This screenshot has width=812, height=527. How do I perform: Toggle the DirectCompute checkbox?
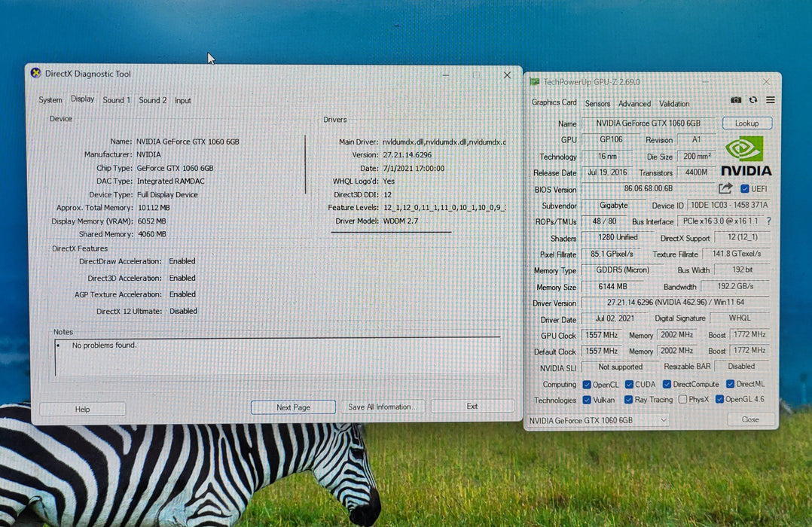[667, 384]
